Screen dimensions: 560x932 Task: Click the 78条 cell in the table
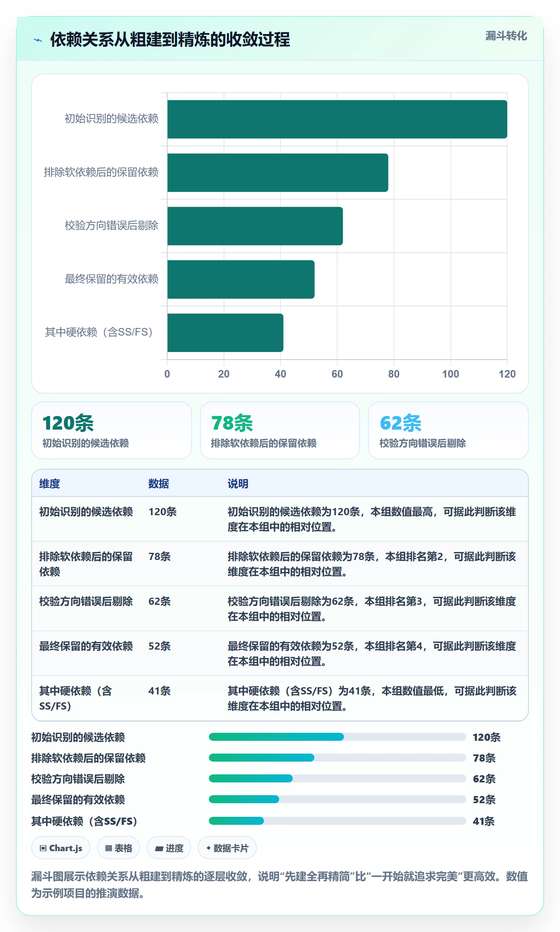tap(160, 556)
